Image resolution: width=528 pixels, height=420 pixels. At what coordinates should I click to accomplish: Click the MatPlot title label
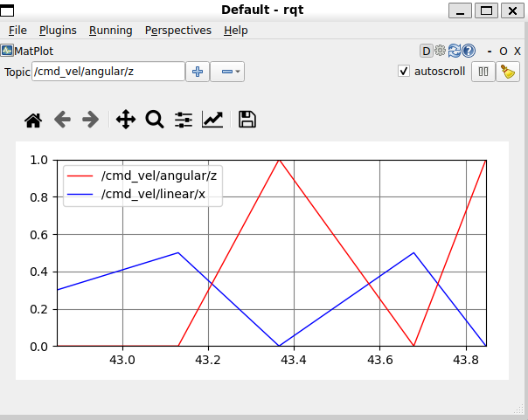click(x=34, y=52)
